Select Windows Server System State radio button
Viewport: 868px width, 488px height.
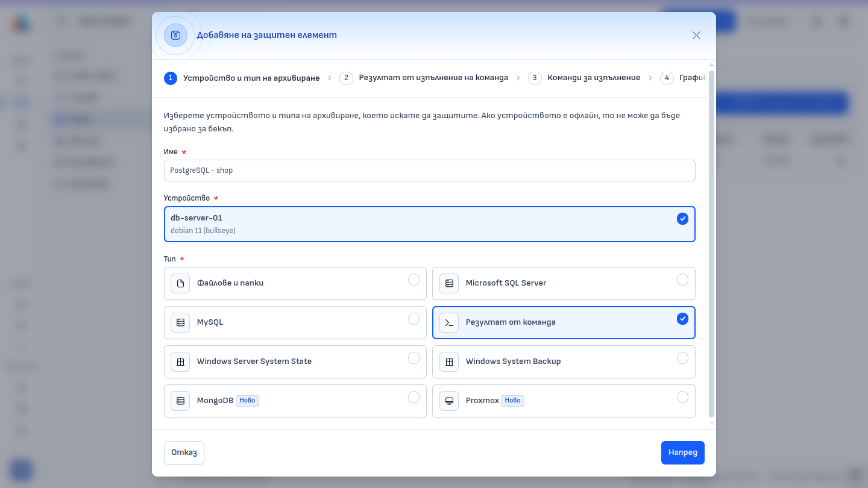coord(414,358)
